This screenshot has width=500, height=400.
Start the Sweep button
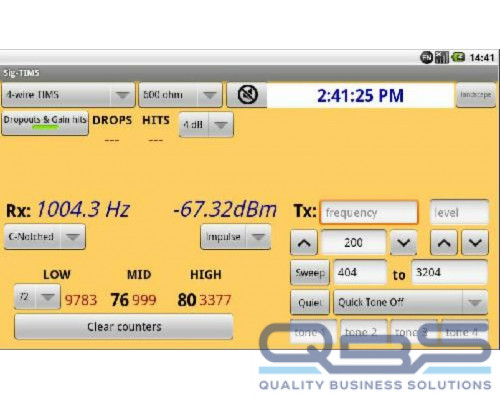(x=310, y=273)
